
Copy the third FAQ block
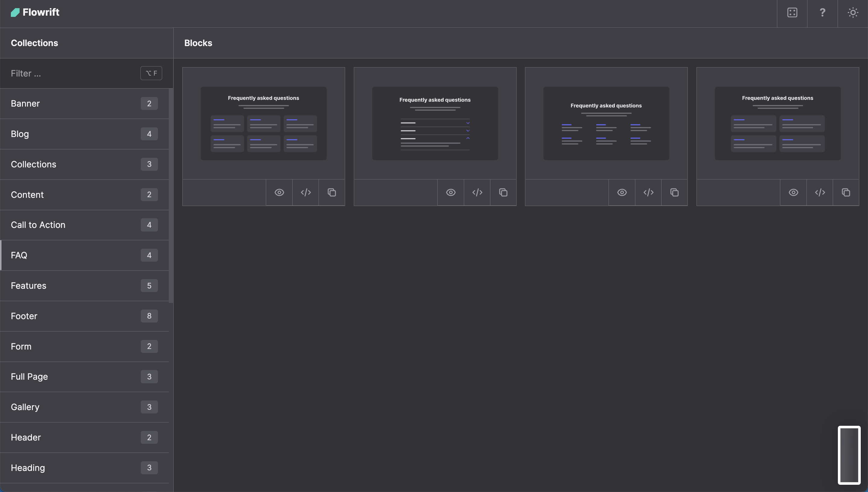tap(674, 193)
